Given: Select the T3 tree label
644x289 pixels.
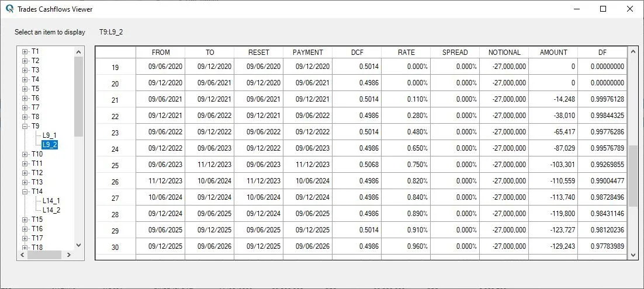Looking at the screenshot, I should click(x=35, y=70).
